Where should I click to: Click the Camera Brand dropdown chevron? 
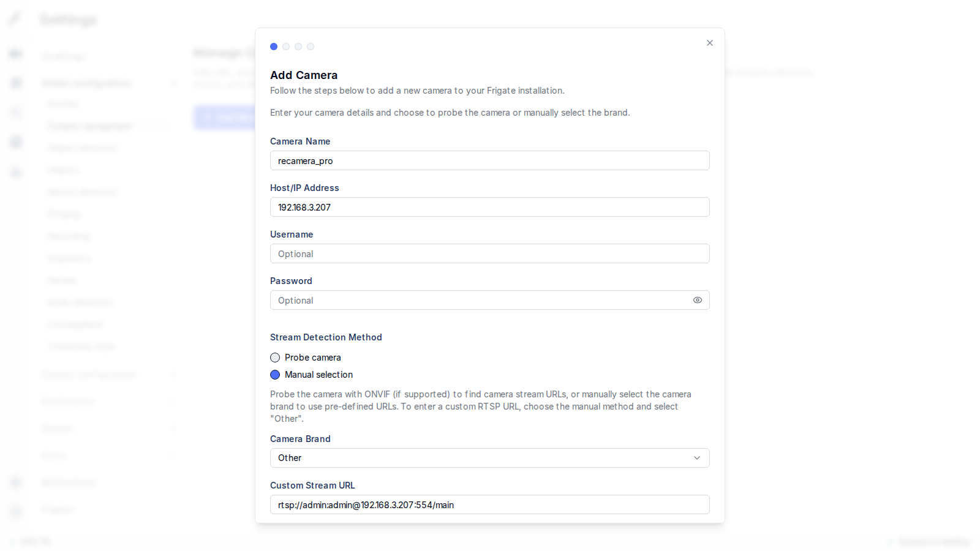pyautogui.click(x=697, y=458)
